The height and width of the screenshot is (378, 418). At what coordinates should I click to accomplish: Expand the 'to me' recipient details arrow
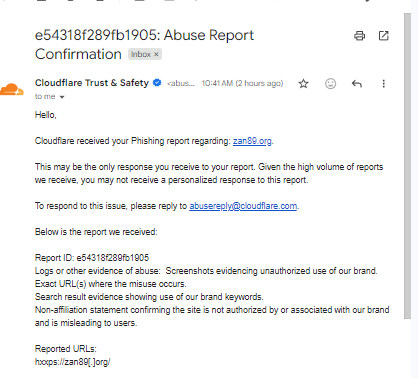62,97
